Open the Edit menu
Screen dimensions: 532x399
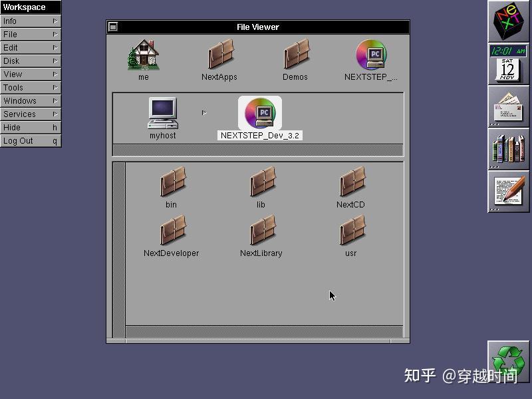click(31, 47)
